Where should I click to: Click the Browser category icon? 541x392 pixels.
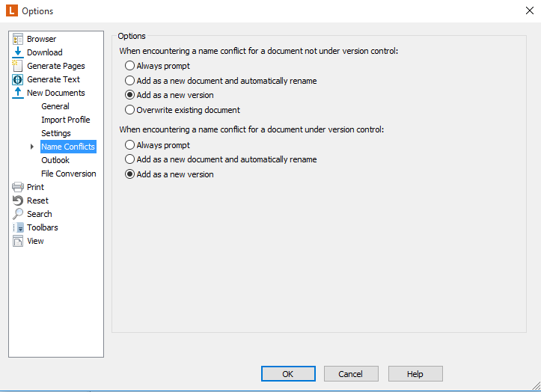point(18,39)
